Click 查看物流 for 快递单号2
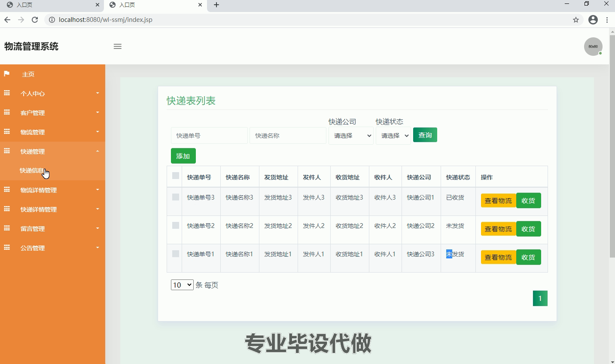 [x=498, y=229]
